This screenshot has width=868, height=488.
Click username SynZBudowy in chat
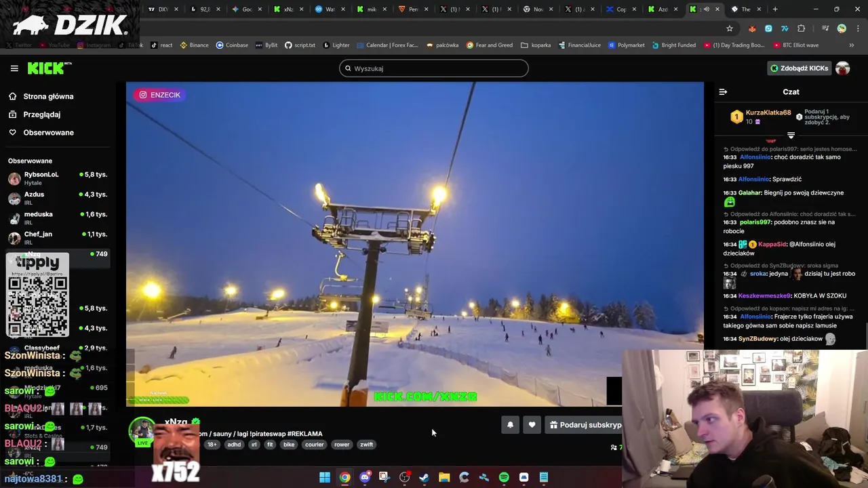click(759, 339)
